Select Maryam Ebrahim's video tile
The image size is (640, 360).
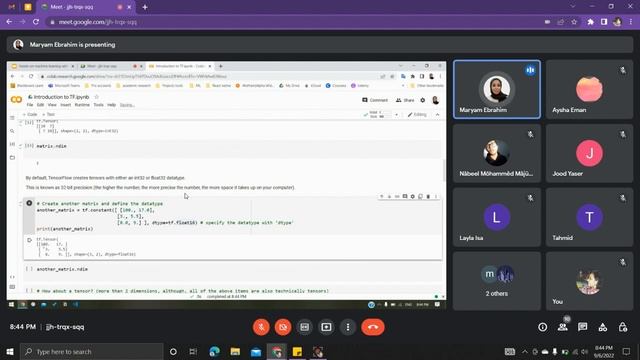tap(497, 89)
